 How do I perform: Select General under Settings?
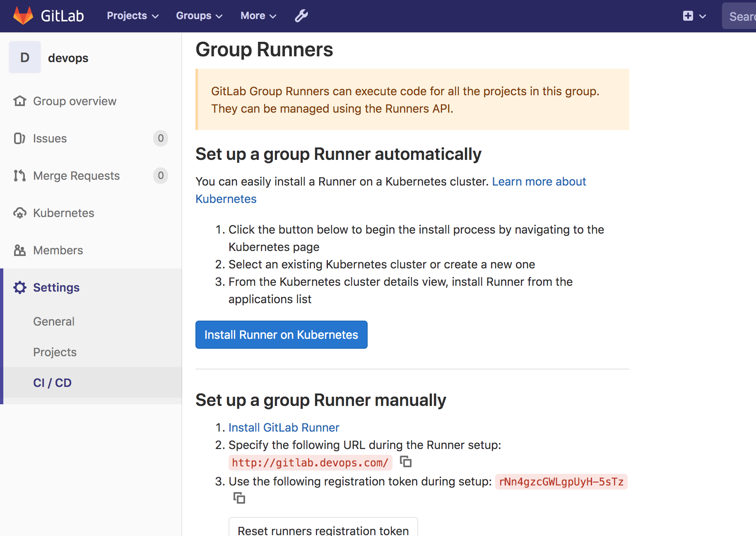(54, 321)
